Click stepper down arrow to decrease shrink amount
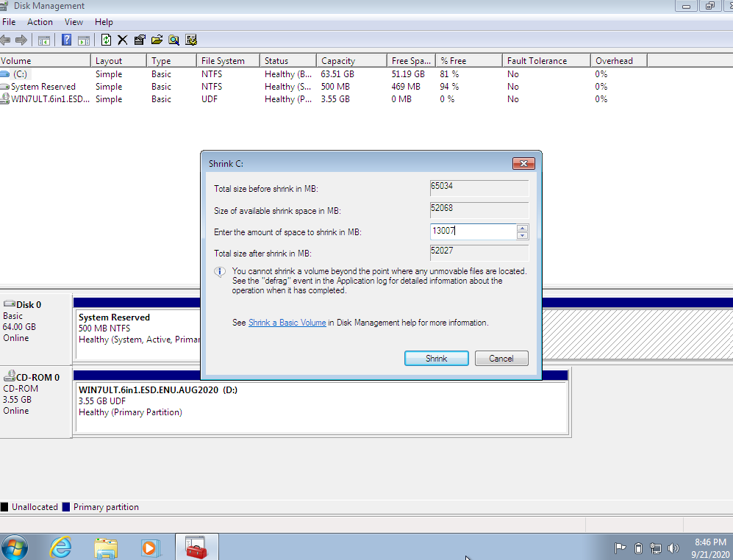This screenshot has width=733, height=560. point(522,236)
